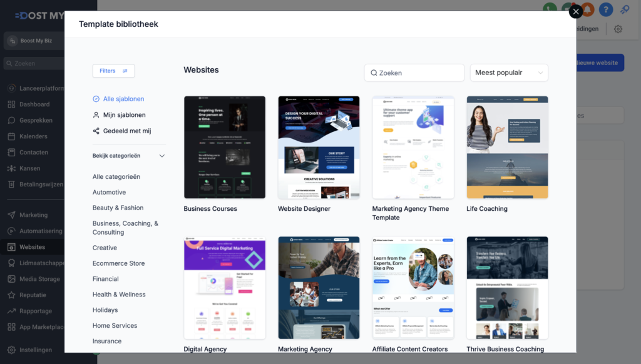Click the Zoeken template search field

414,73
